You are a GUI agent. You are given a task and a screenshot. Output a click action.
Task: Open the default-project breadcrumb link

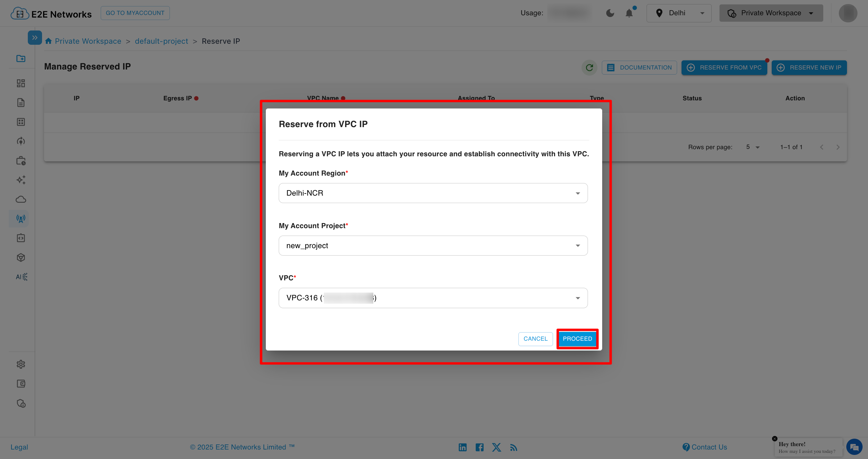(x=161, y=41)
